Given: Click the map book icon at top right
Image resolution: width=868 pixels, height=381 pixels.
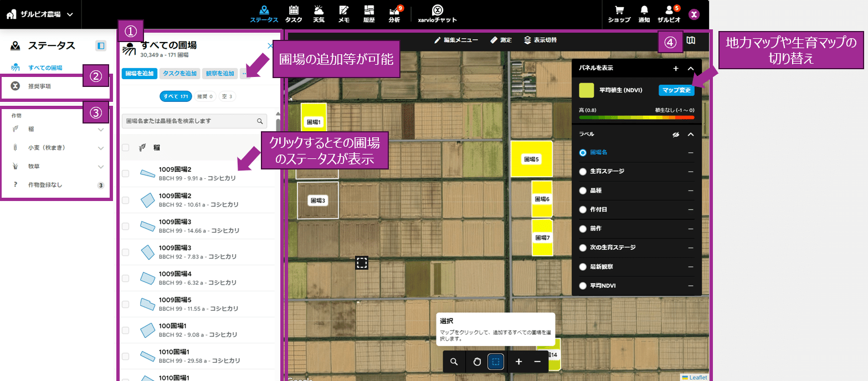Looking at the screenshot, I should point(690,40).
